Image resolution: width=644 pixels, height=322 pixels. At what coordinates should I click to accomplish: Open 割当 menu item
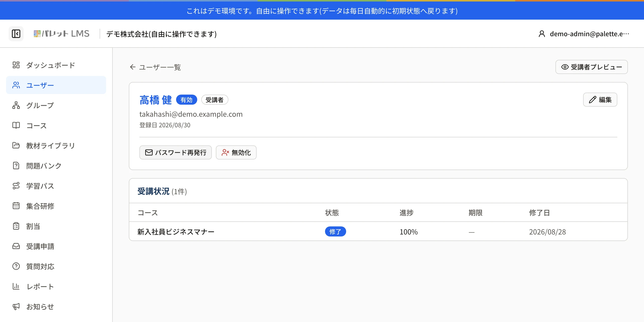coord(56,226)
